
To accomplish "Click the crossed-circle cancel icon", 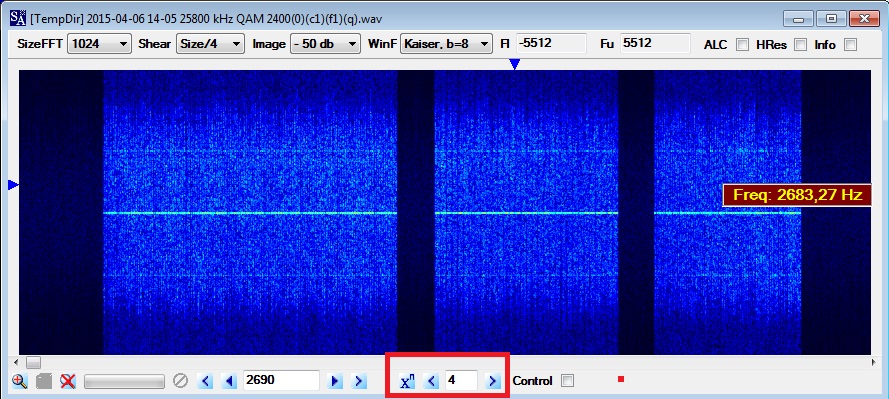I will (180, 381).
